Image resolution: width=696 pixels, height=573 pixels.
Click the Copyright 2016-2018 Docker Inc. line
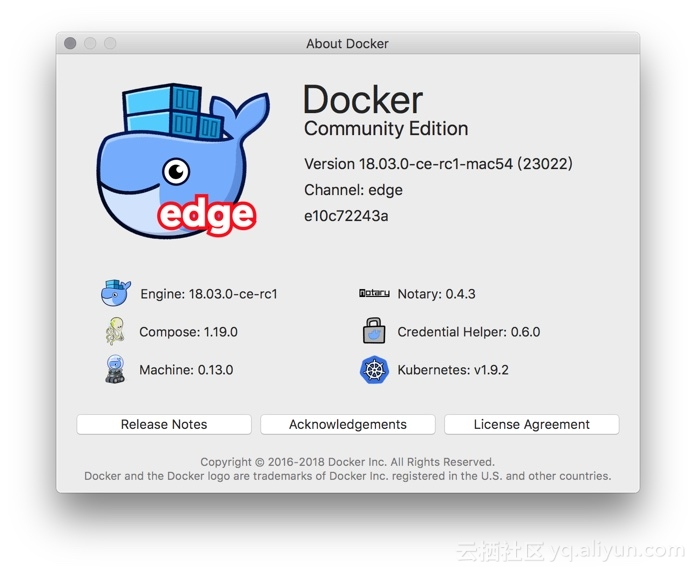coord(348,462)
